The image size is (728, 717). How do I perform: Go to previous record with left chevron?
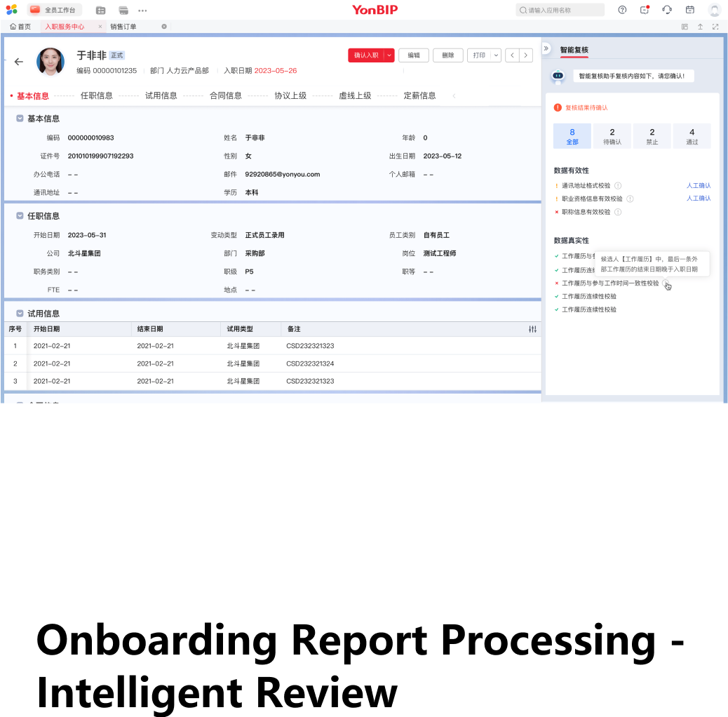click(512, 55)
